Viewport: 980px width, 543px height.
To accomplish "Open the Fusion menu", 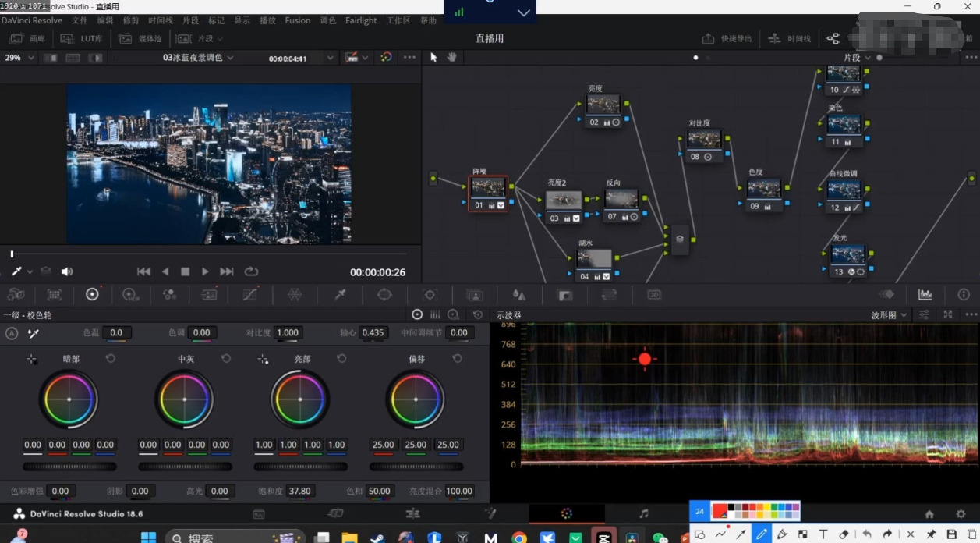I will 297,21.
